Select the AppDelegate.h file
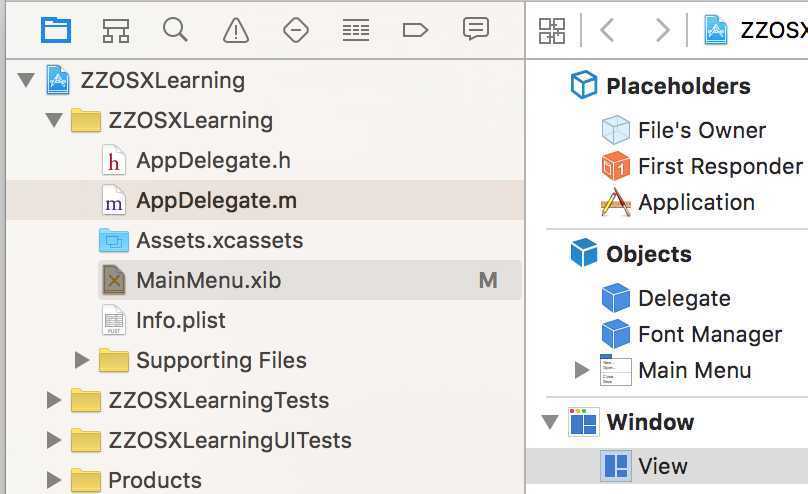Screen dimensions: 808x494 212,160
